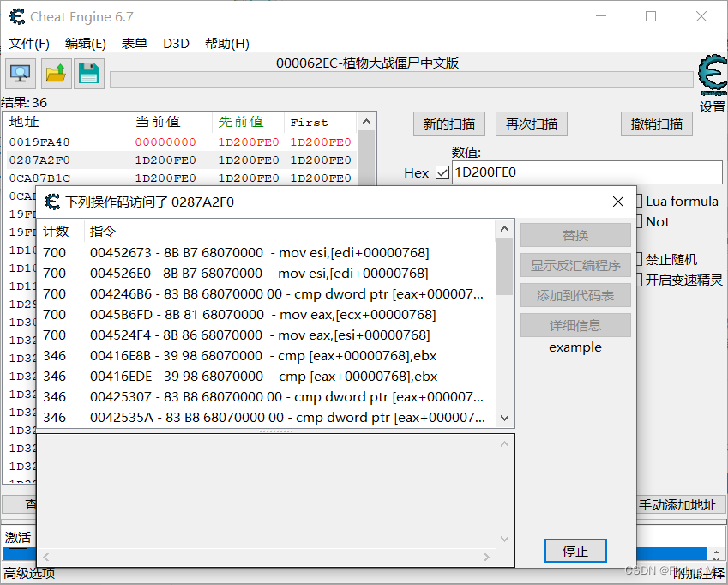This screenshot has width=728, height=585.
Task: Click the opcode list scrollbar thumb
Action: pyautogui.click(x=505, y=267)
